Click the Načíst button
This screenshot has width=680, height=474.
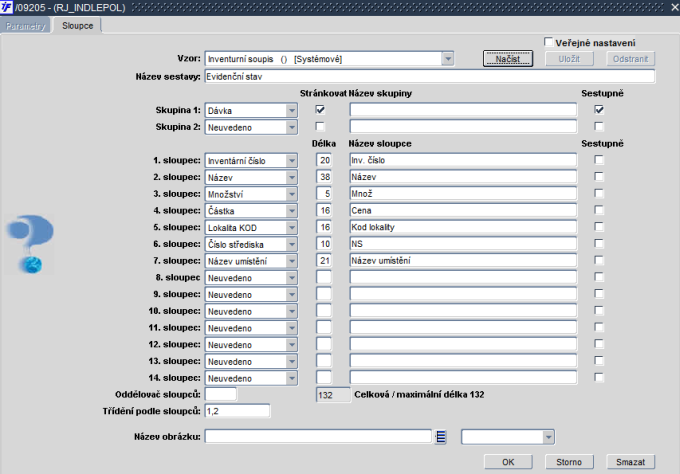(x=508, y=59)
